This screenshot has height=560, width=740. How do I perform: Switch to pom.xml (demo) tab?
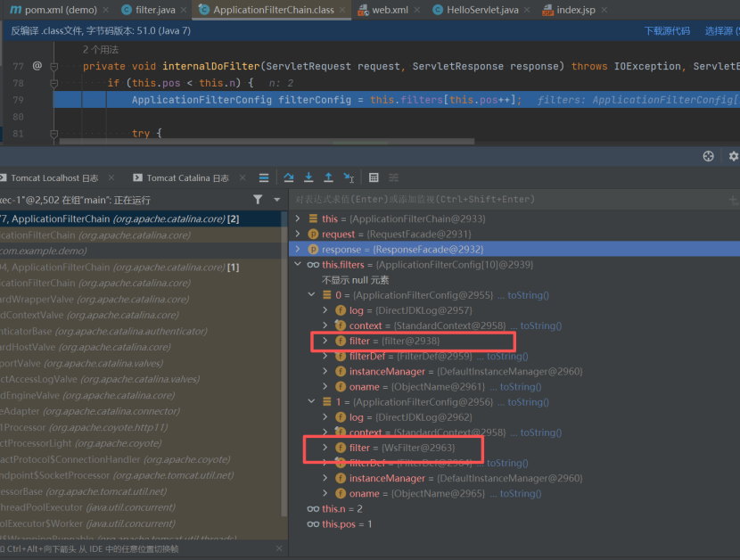point(53,10)
